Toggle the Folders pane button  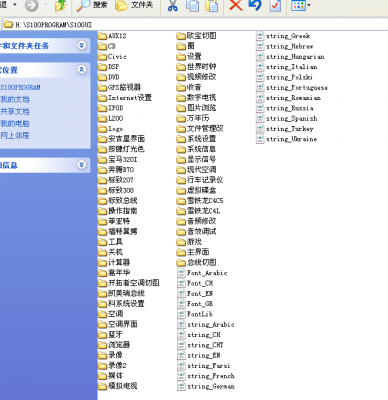coord(134,6)
